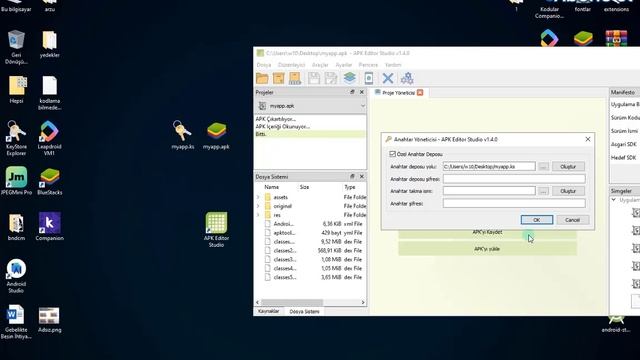The height and width of the screenshot is (360, 640).
Task: Click the APK'yı yükle button
Action: [487, 249]
